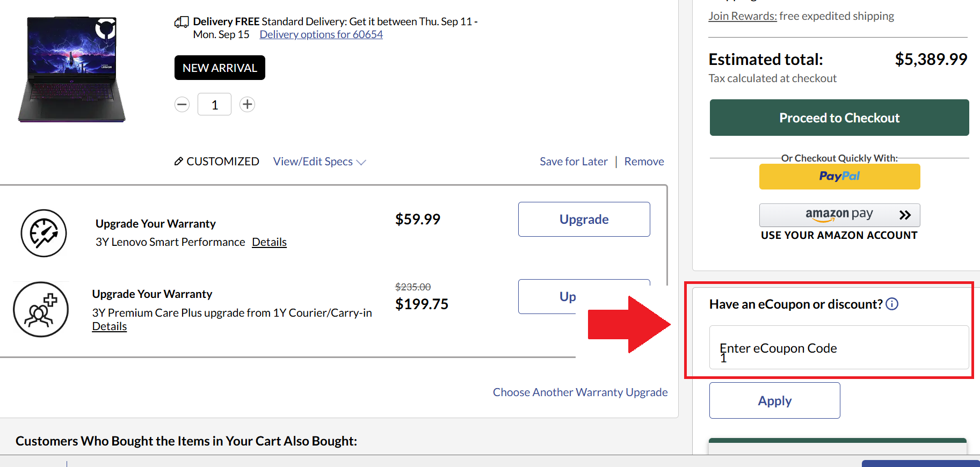Screen dimensions: 980x467
Task: Click the eCoupon info circle icon
Action: click(x=892, y=304)
